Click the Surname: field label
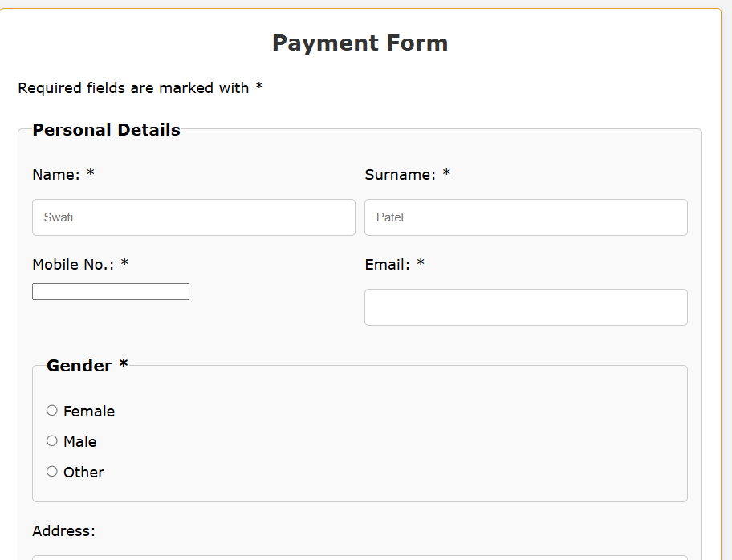 400,175
